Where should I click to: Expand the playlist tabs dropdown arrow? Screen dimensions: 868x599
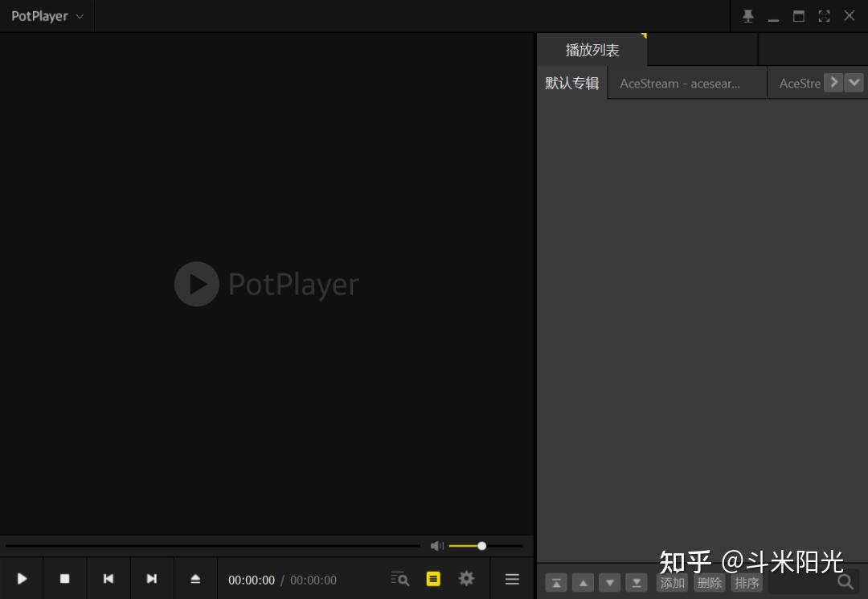854,83
